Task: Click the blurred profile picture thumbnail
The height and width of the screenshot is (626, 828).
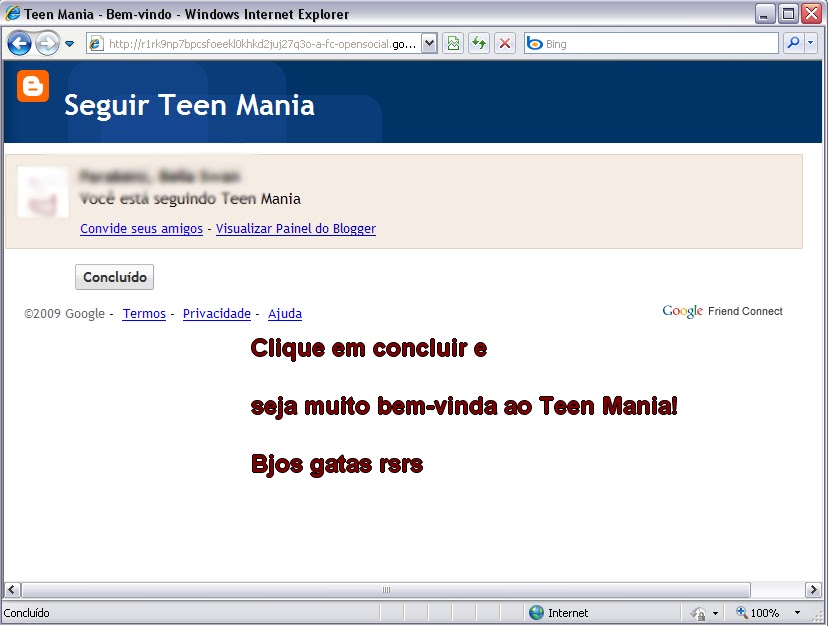Action: [43, 192]
